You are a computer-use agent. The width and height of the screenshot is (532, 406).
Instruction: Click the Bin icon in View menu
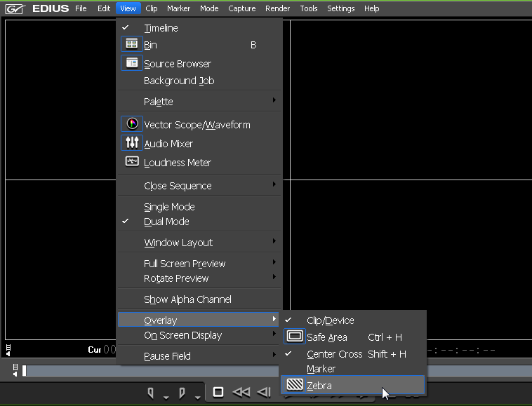point(132,44)
